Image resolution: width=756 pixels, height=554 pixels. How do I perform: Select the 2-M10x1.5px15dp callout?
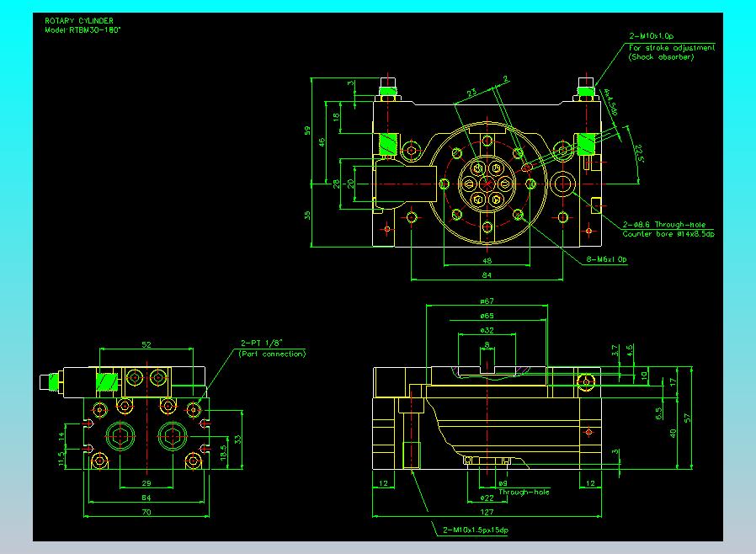tap(476, 530)
